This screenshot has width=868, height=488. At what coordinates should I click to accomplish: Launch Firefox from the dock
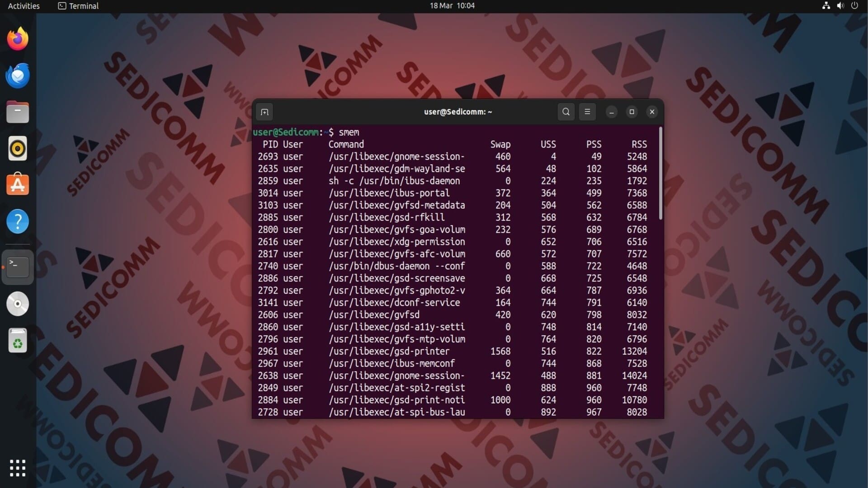18,39
